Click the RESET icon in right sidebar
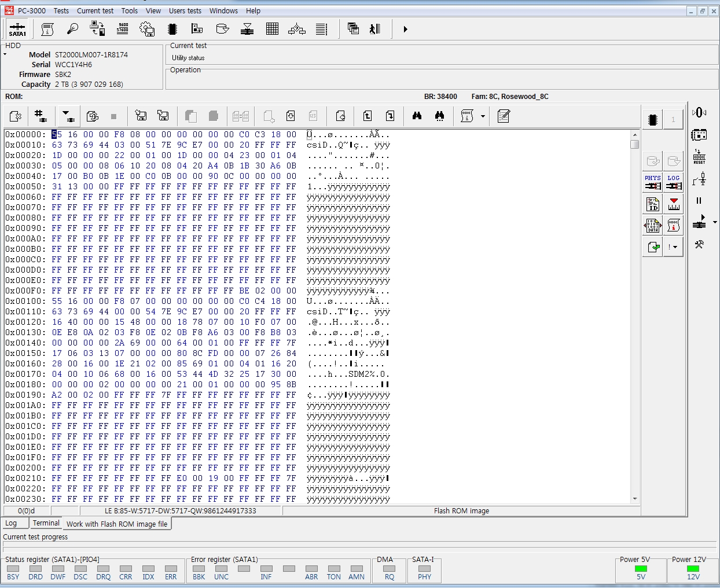The image size is (720, 588). tap(699, 157)
